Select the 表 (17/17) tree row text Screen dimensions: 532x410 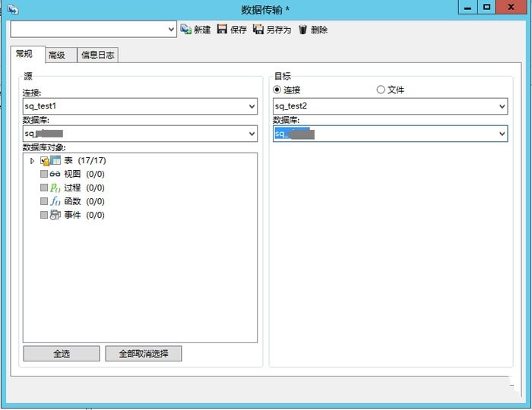(85, 160)
